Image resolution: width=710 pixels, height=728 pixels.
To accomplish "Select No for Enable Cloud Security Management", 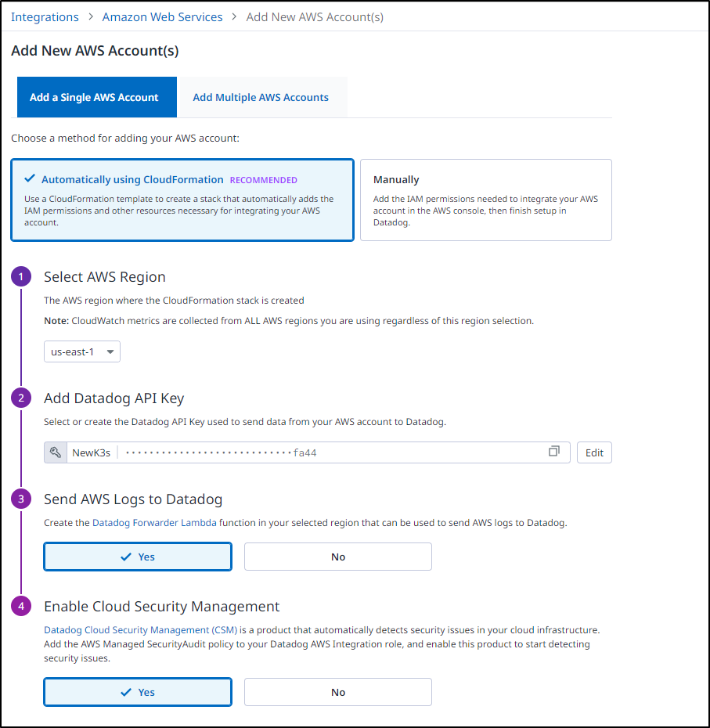I will [x=338, y=692].
